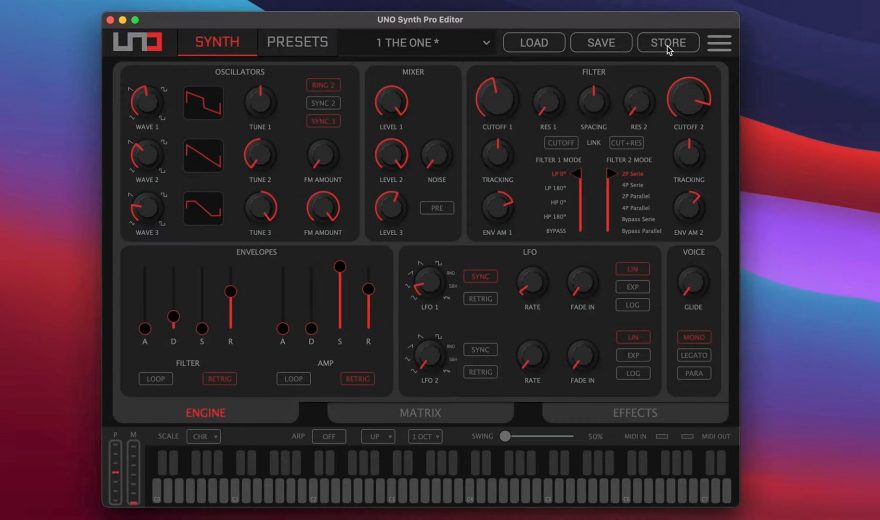880x520 pixels.
Task: Open the ENGINE tab
Action: pos(205,413)
